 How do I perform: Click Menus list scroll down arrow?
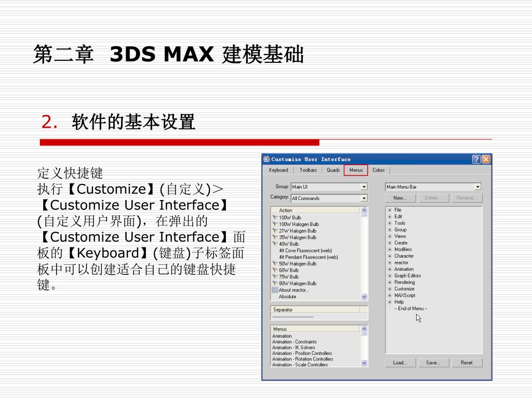click(364, 363)
